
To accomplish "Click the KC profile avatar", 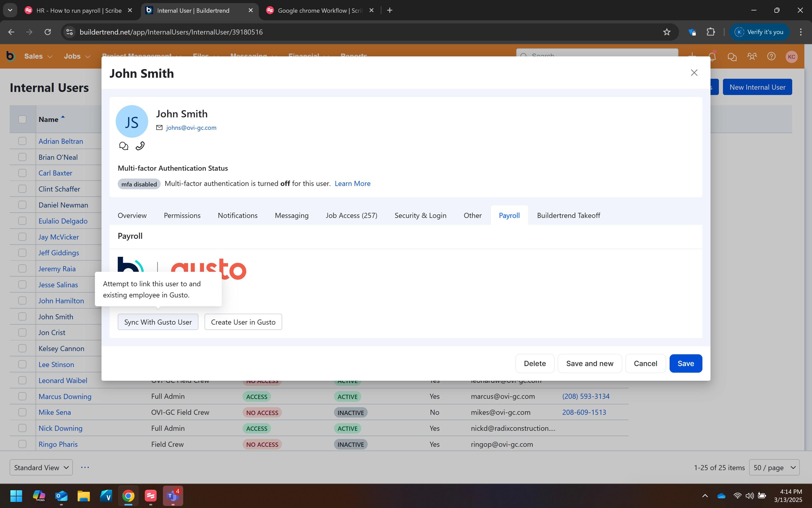I will [x=791, y=56].
